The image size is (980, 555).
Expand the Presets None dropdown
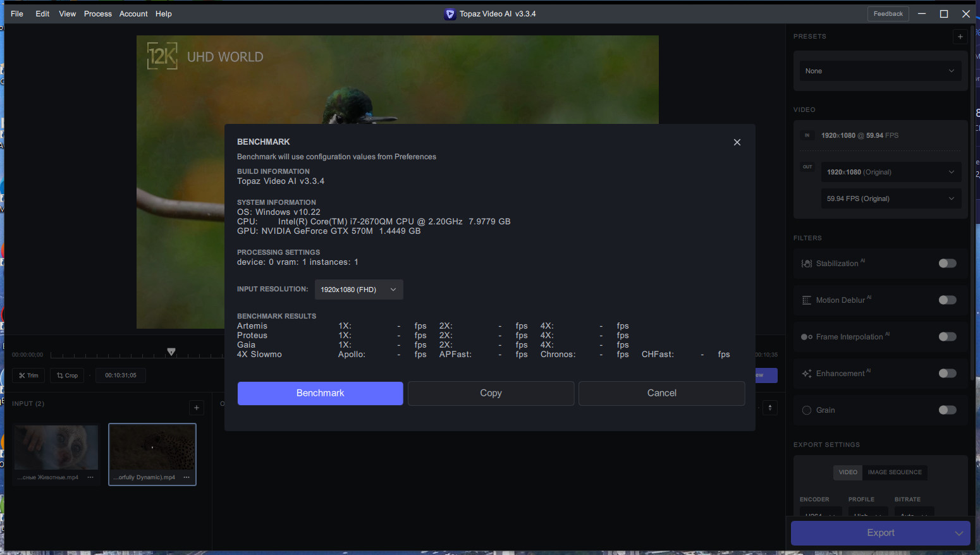click(x=880, y=71)
